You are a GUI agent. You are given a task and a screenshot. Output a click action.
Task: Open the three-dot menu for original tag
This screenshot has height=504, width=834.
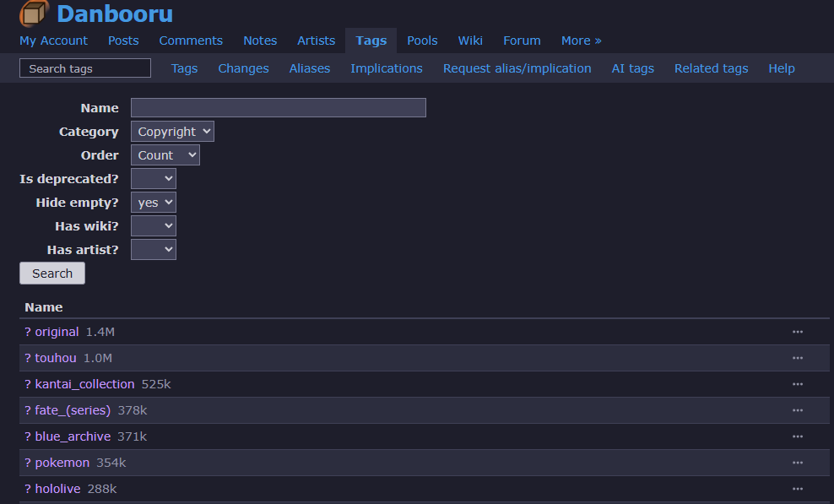tap(797, 332)
